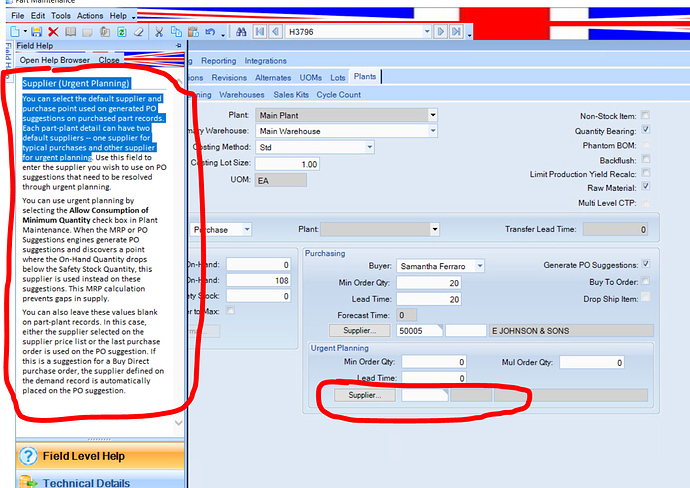Viewport: 690px width, 488px height.
Task: Go to first record navigation icon
Action: click(260, 32)
